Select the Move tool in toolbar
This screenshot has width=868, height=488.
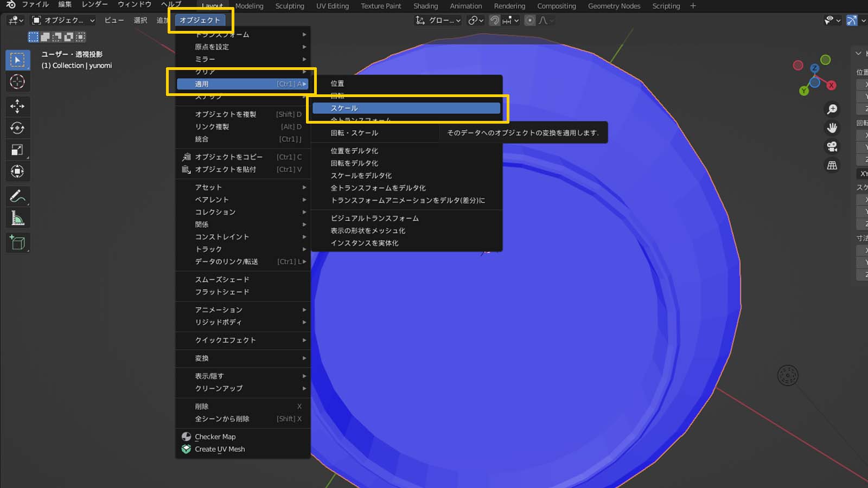17,106
